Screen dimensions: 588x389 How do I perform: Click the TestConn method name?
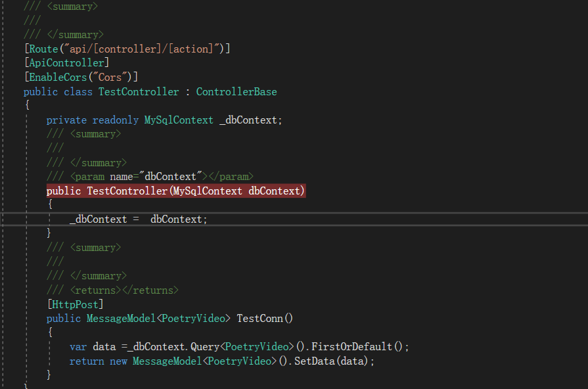click(x=260, y=319)
